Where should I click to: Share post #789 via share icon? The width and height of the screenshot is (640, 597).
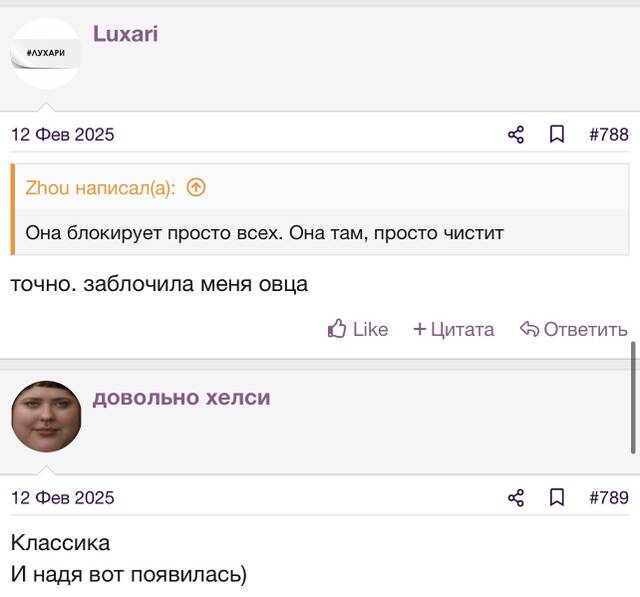pyautogui.click(x=516, y=498)
